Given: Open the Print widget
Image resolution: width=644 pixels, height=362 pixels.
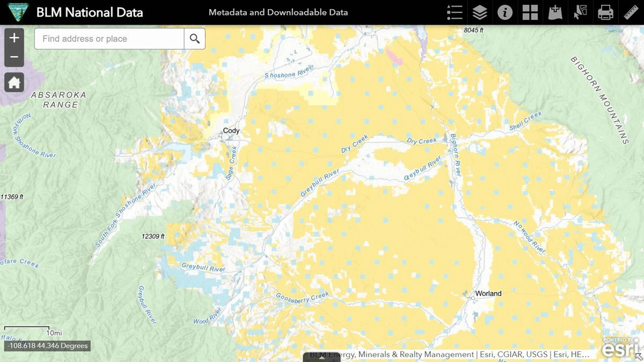Looking at the screenshot, I should click(x=605, y=12).
